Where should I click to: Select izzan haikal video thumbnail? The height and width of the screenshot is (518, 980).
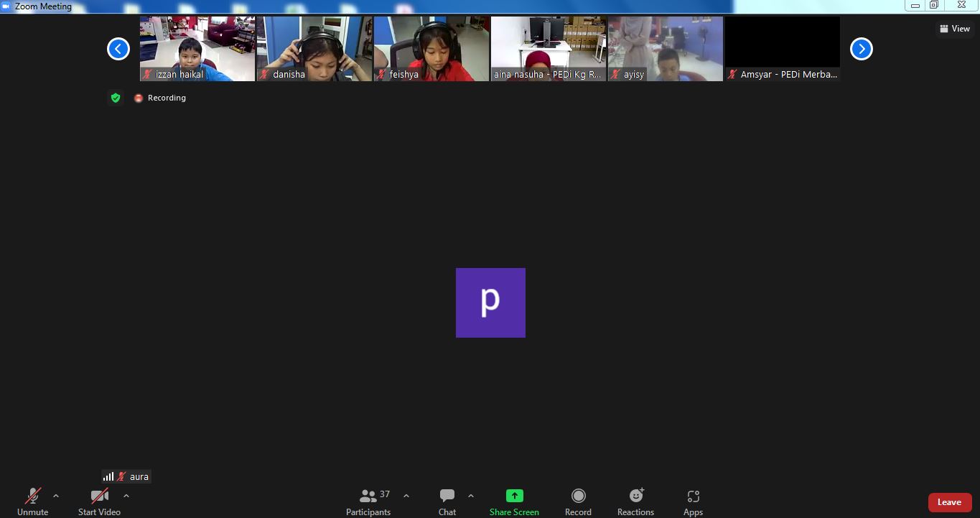[197, 49]
